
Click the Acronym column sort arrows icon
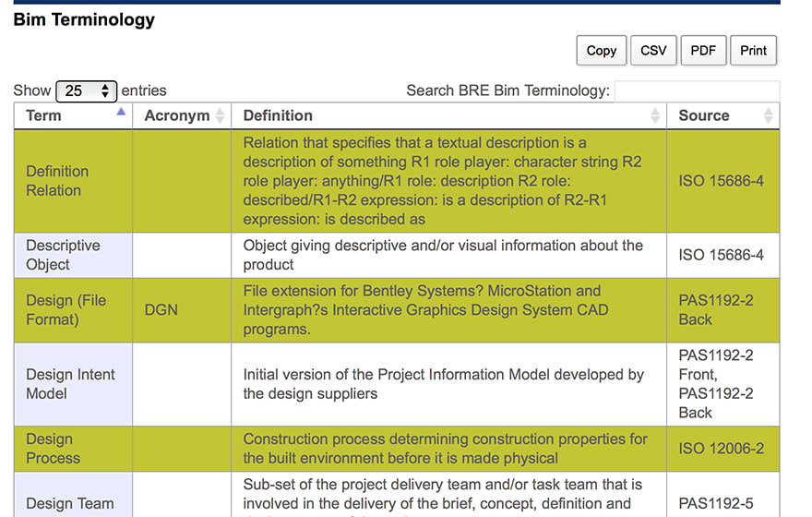220,115
